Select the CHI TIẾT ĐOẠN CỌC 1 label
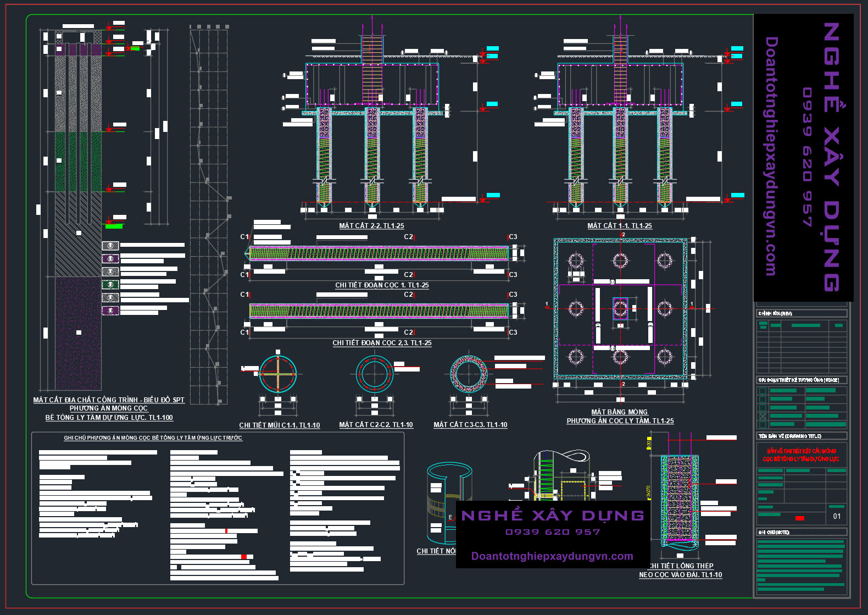 (x=382, y=285)
